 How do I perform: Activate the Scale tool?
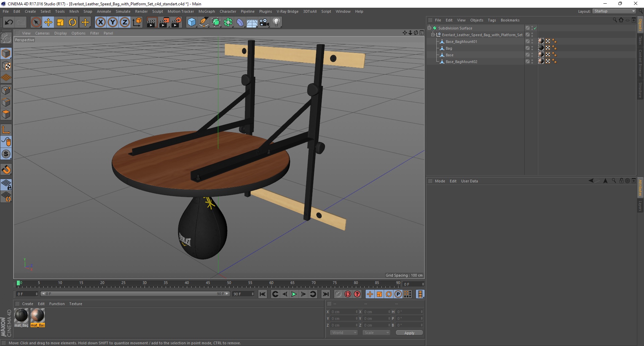pyautogui.click(x=60, y=22)
